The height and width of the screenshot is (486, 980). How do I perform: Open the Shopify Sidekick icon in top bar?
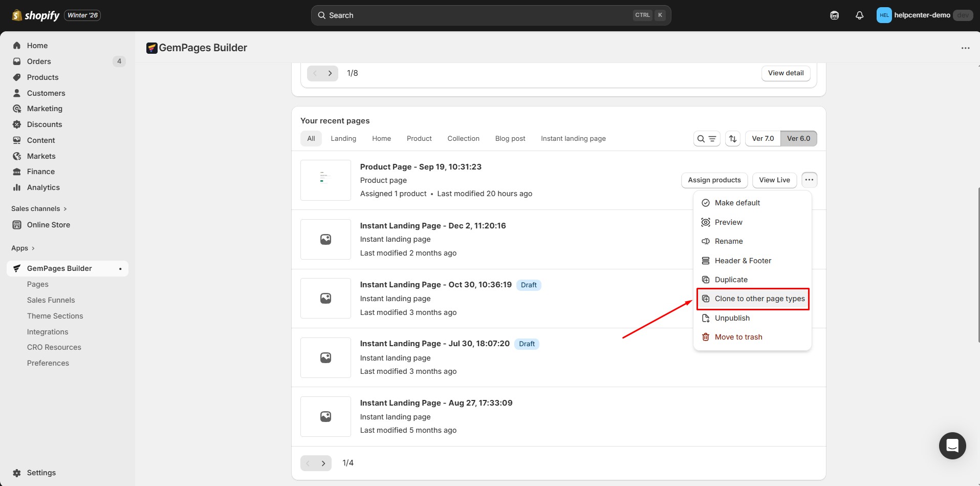(x=834, y=15)
